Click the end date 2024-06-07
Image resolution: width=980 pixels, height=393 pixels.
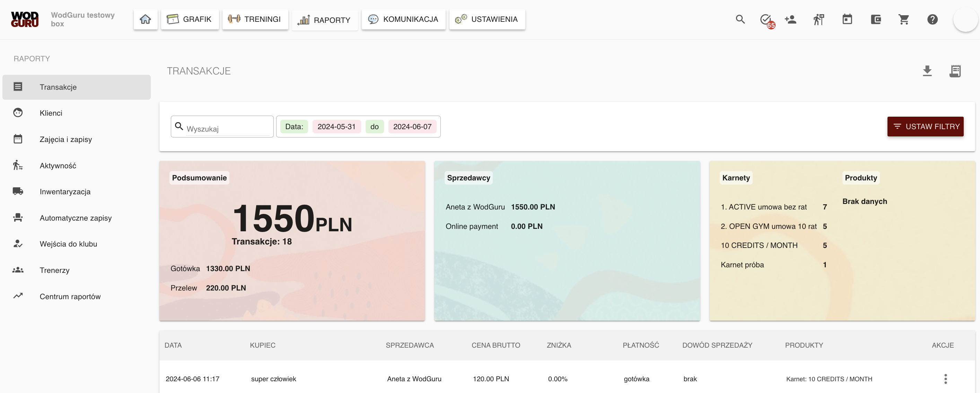pyautogui.click(x=412, y=127)
